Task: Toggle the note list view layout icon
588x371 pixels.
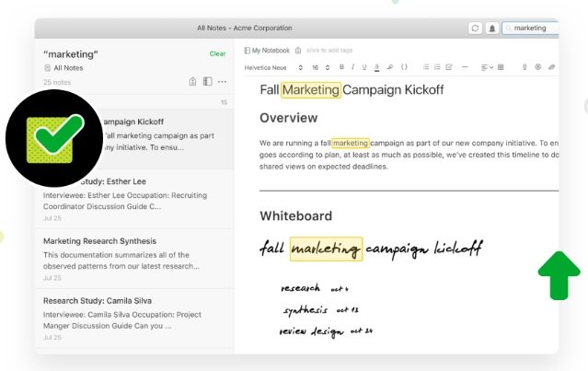Action: click(x=207, y=81)
